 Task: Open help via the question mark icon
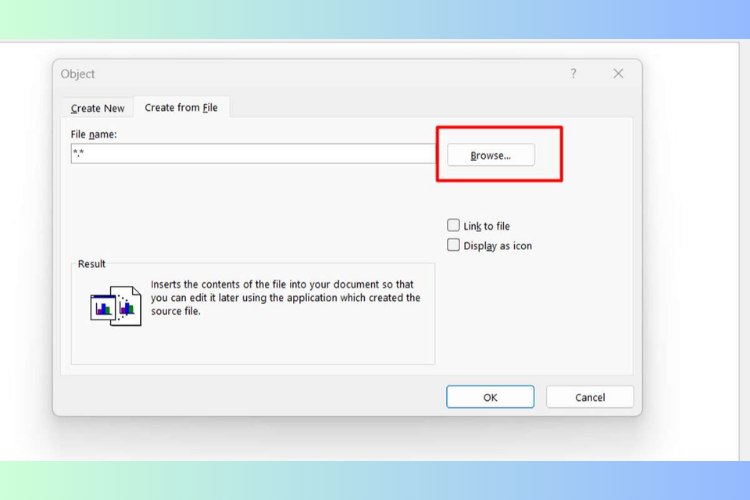[x=573, y=73]
